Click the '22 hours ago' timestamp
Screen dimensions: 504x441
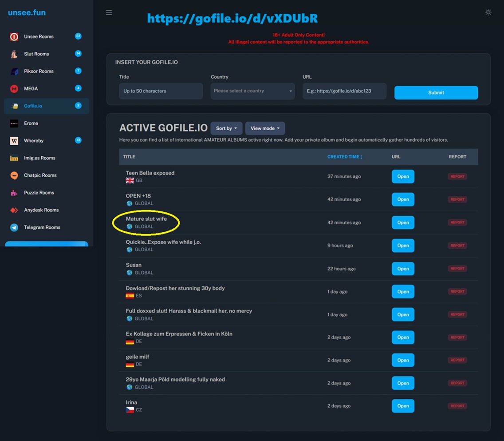click(341, 269)
